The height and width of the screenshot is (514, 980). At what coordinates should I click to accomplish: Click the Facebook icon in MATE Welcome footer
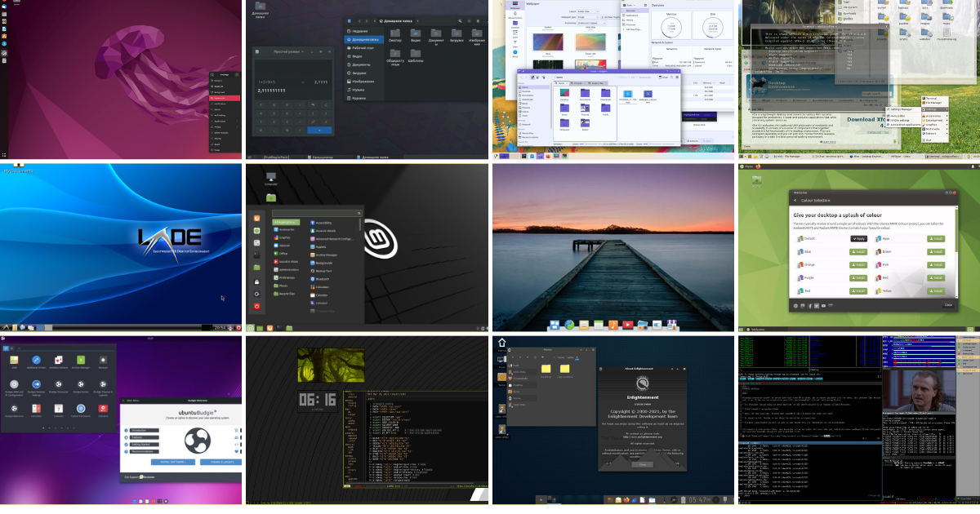(x=809, y=306)
